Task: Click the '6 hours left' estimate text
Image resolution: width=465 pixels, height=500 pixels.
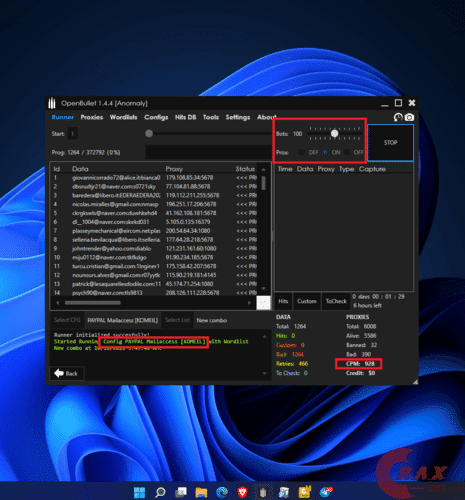Action: (367, 305)
